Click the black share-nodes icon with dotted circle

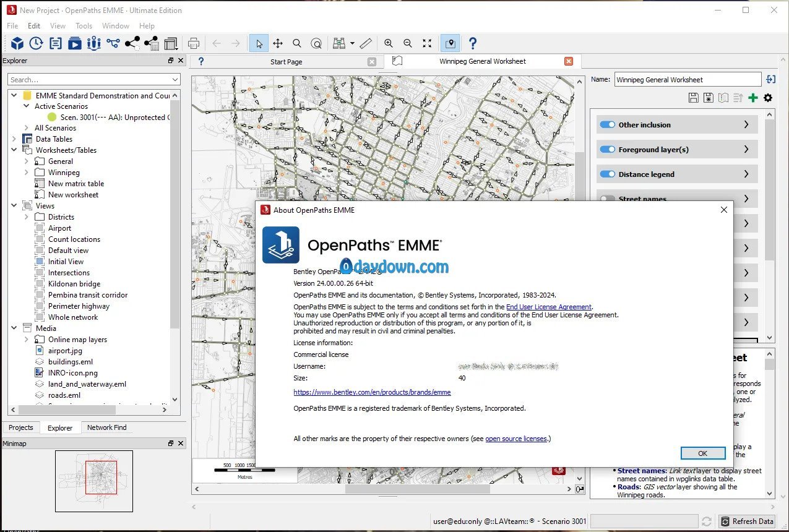(x=132, y=43)
